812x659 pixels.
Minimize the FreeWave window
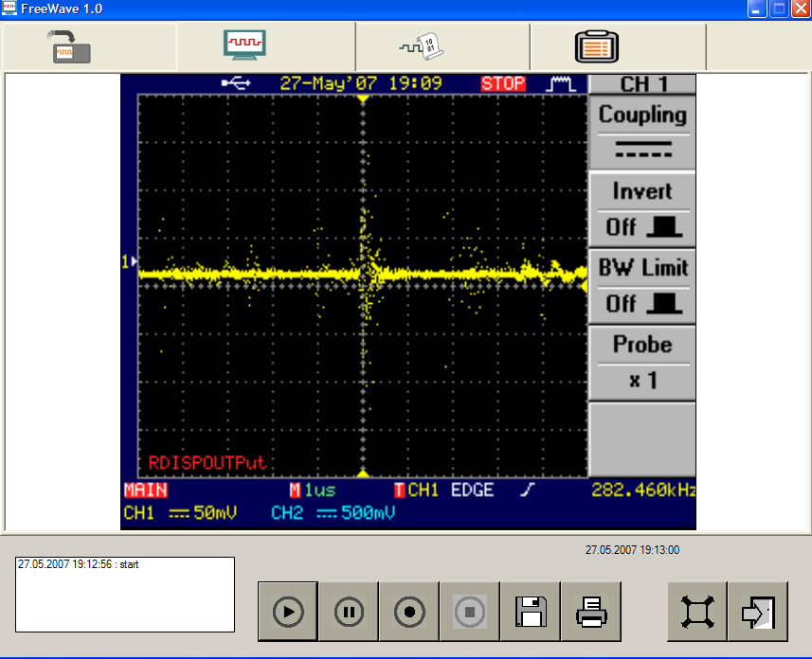[x=757, y=9]
